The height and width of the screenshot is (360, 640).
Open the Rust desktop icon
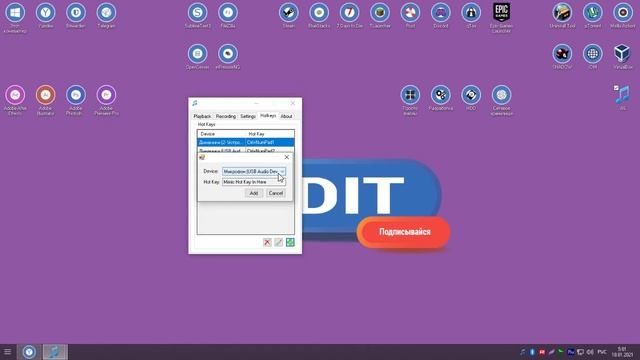[410, 16]
